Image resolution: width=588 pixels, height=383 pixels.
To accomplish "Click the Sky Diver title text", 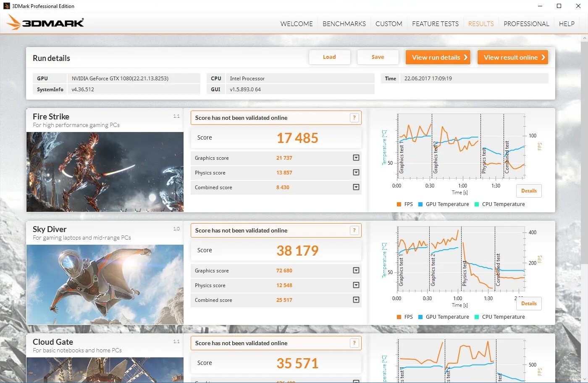I will point(50,229).
